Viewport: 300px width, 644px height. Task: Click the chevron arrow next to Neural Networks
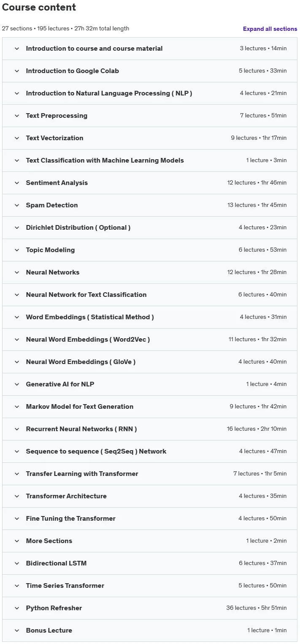(17, 272)
